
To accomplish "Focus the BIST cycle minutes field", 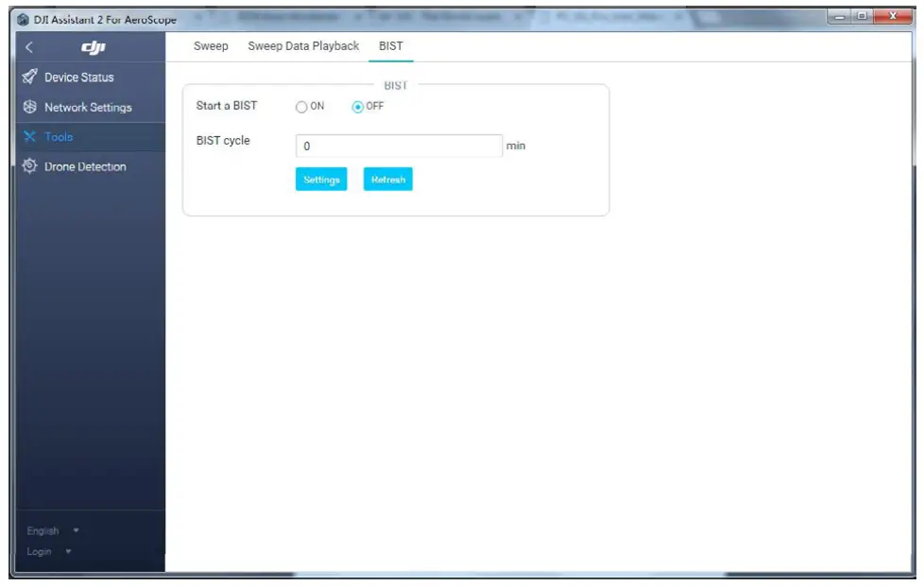I will tap(399, 146).
